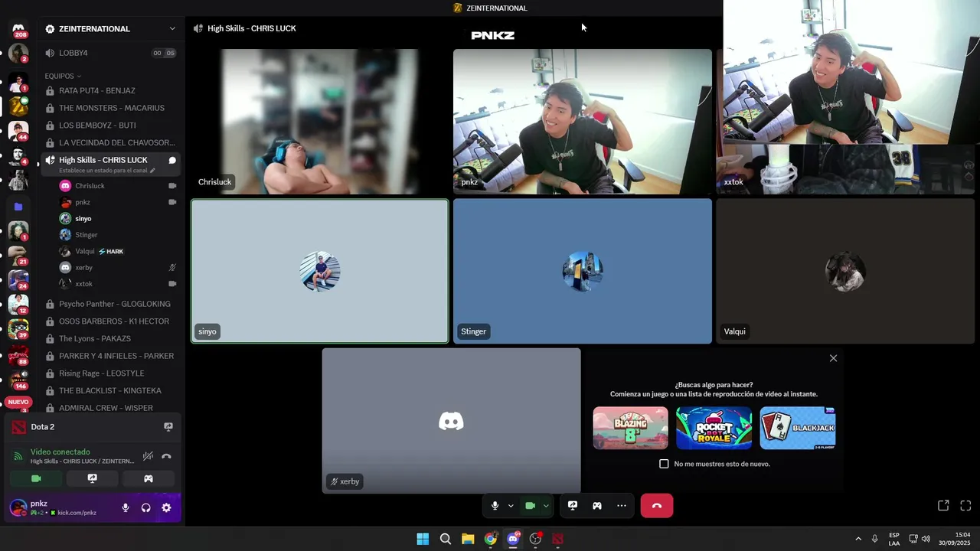980x551 pixels.
Task: Open more options three dots in call bar
Action: tap(622, 506)
